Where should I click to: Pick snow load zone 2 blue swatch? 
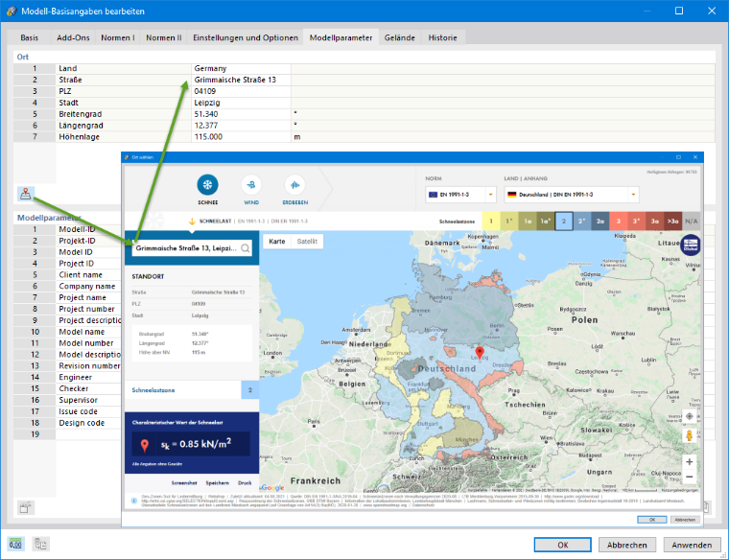(x=563, y=222)
